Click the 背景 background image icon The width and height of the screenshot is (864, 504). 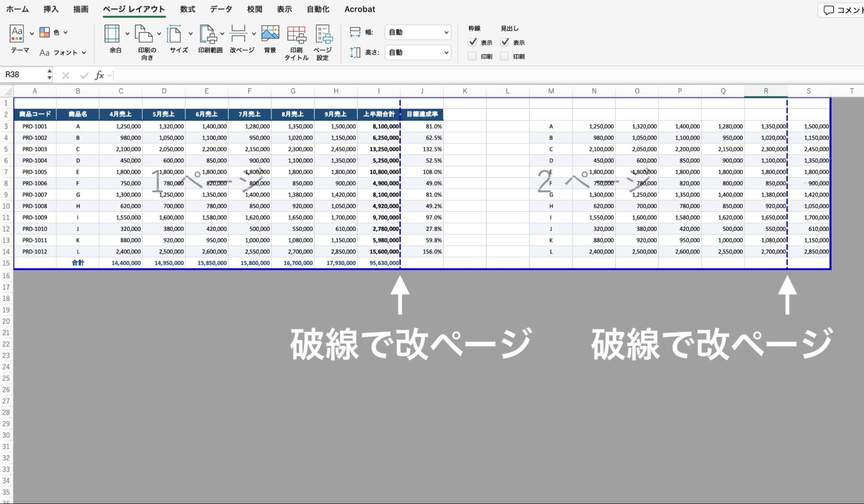click(270, 34)
